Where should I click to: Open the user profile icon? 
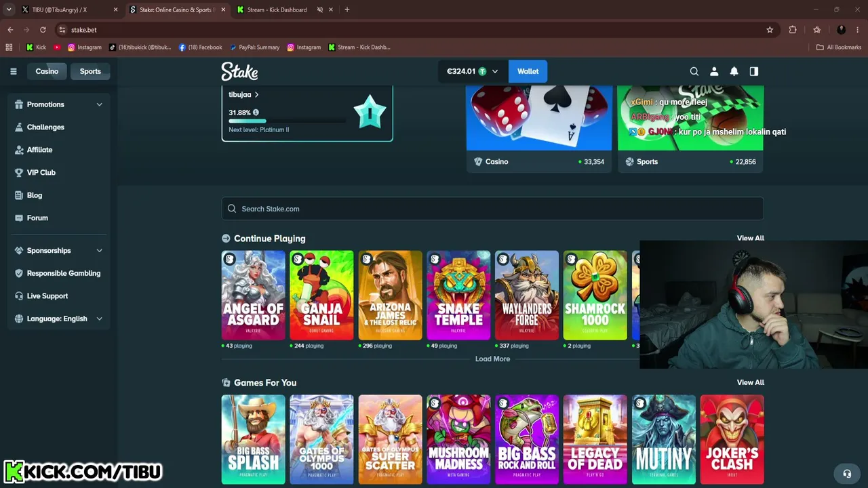pyautogui.click(x=714, y=71)
